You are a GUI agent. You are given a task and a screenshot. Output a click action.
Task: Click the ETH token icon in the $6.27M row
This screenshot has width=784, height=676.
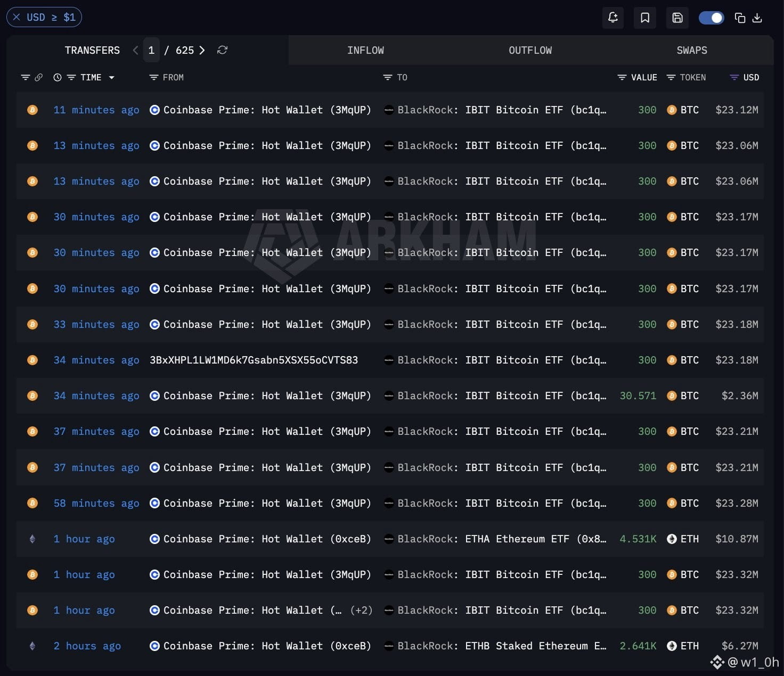[x=672, y=646]
